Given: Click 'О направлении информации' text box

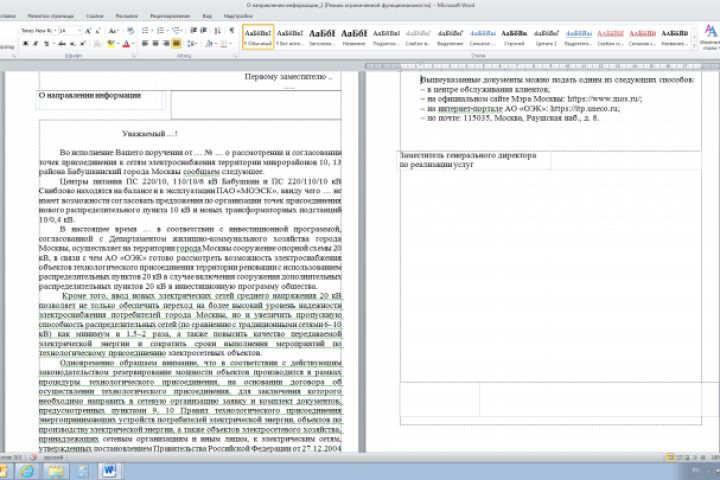Looking at the screenshot, I should pos(101,100).
